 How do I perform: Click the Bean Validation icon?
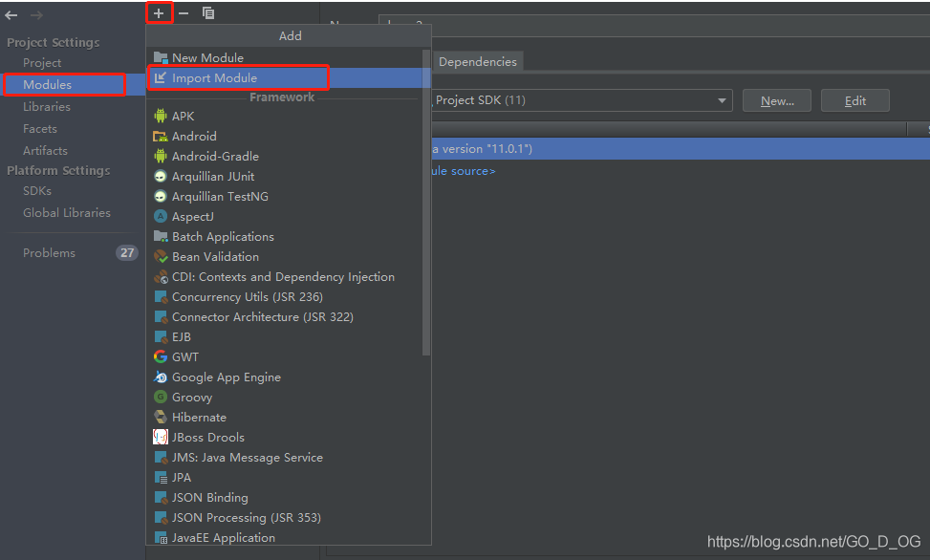coord(161,256)
